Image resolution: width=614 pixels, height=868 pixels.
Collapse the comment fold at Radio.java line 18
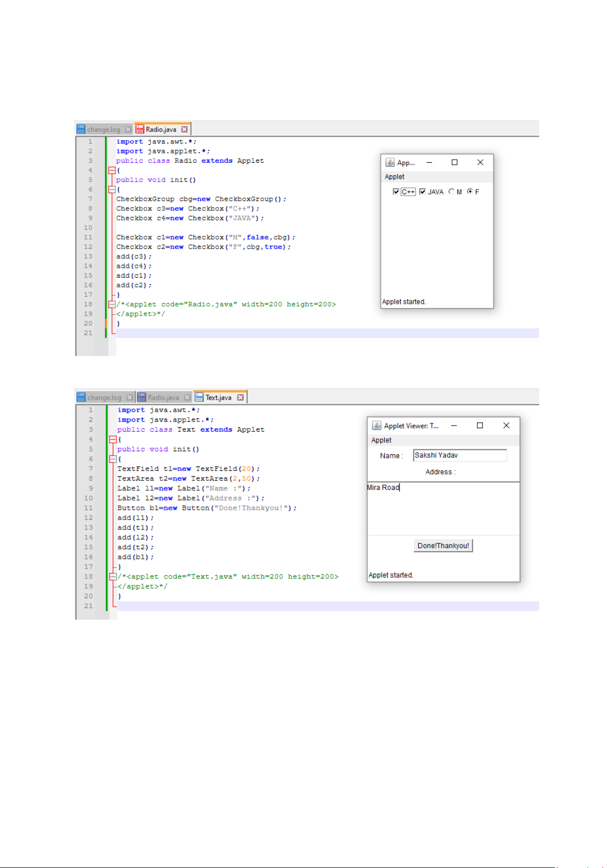pyautogui.click(x=112, y=304)
